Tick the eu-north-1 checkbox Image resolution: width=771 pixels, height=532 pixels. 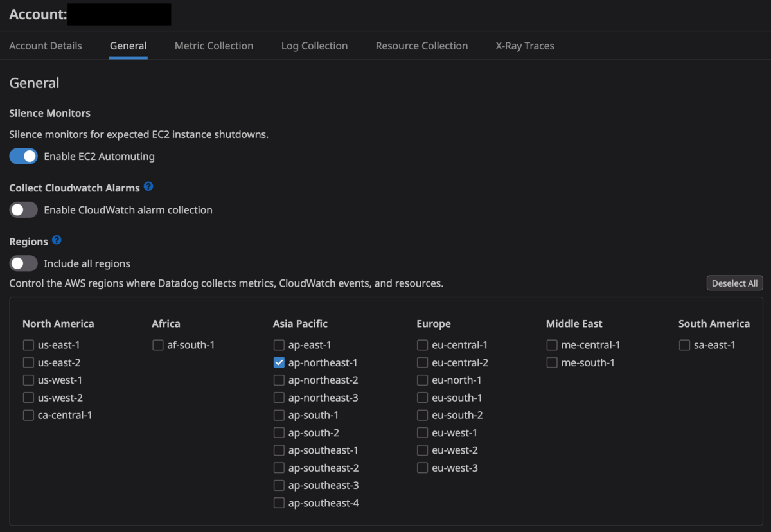[422, 380]
